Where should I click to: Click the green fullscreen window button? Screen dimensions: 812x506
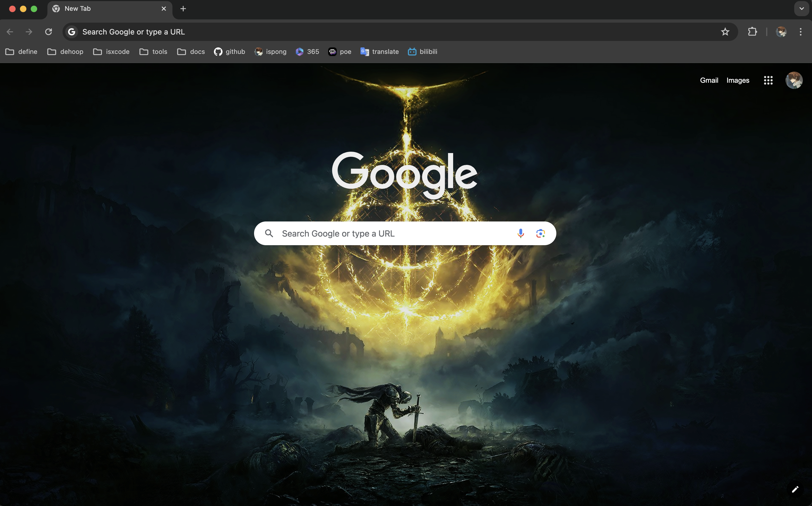pos(34,9)
